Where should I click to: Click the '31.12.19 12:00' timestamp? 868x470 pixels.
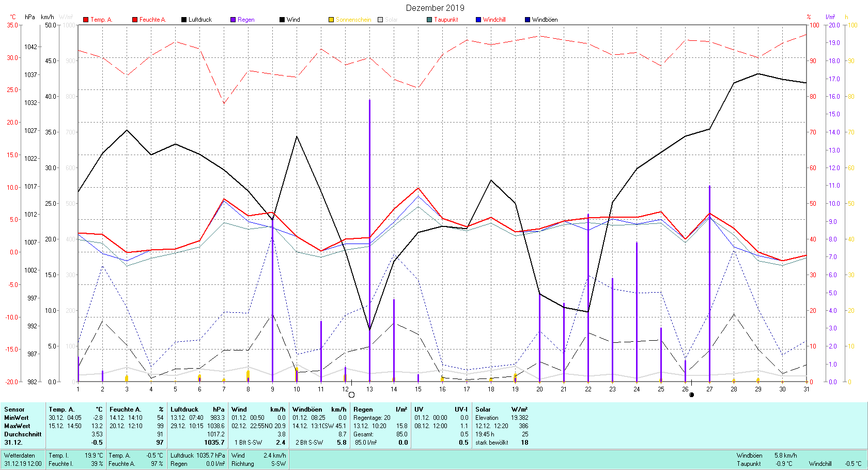tap(23, 464)
